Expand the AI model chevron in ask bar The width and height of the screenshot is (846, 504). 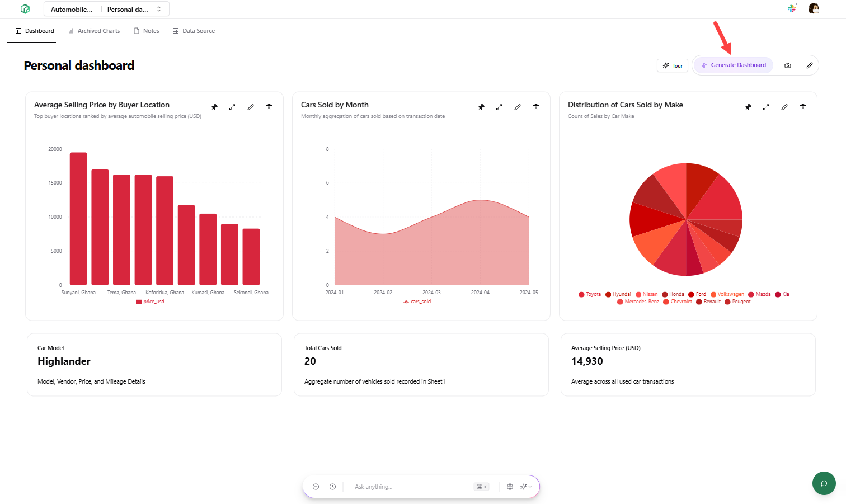pos(530,487)
